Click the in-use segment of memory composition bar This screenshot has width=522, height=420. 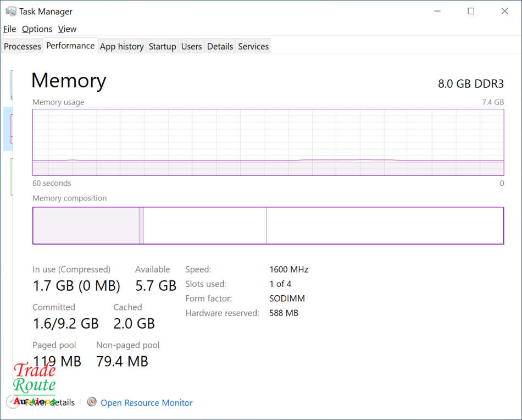[x=86, y=225]
